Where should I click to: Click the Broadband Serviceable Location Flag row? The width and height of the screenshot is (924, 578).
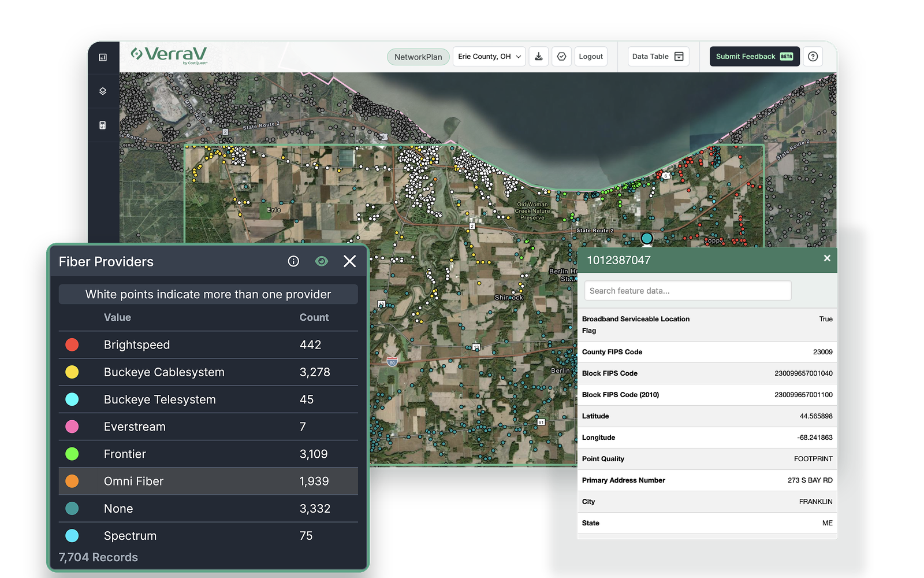pos(707,325)
